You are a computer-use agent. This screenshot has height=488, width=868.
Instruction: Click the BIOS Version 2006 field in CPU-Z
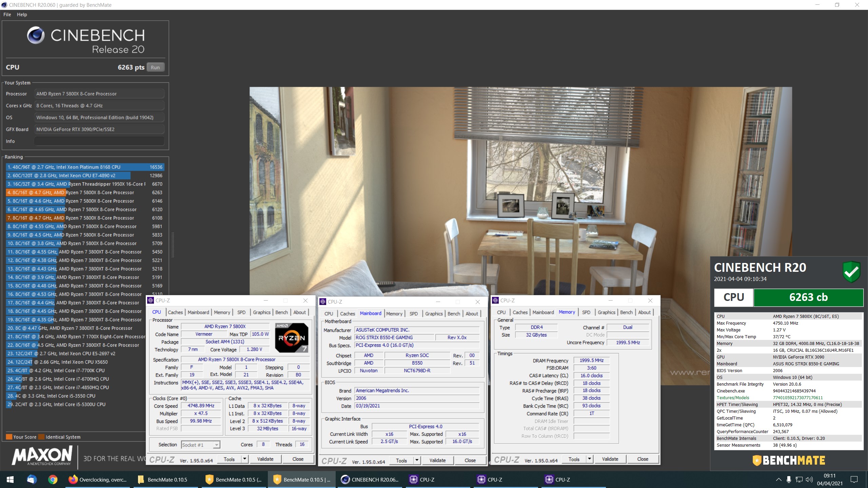(417, 398)
